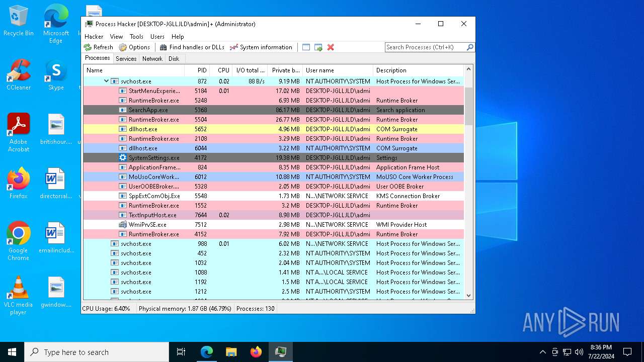The height and width of the screenshot is (362, 644).
Task: Select the SppExtComObj.Exe process row
Action: 273,196
